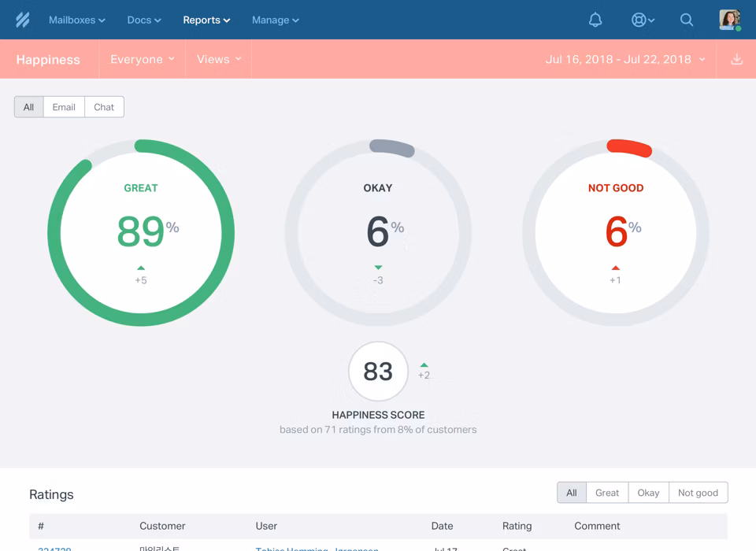Expand the Everyone dropdown
Viewport: 756px width, 551px height.
(143, 59)
